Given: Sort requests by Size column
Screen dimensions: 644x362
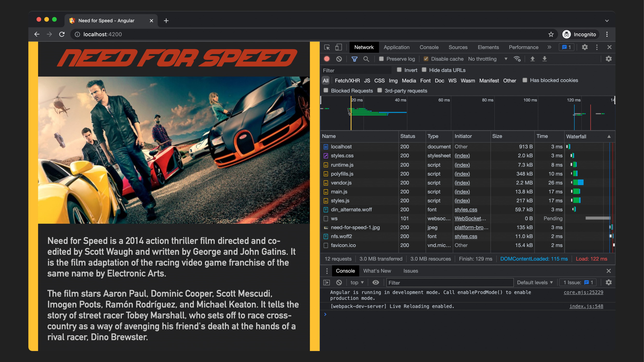Looking at the screenshot, I should click(x=512, y=136).
